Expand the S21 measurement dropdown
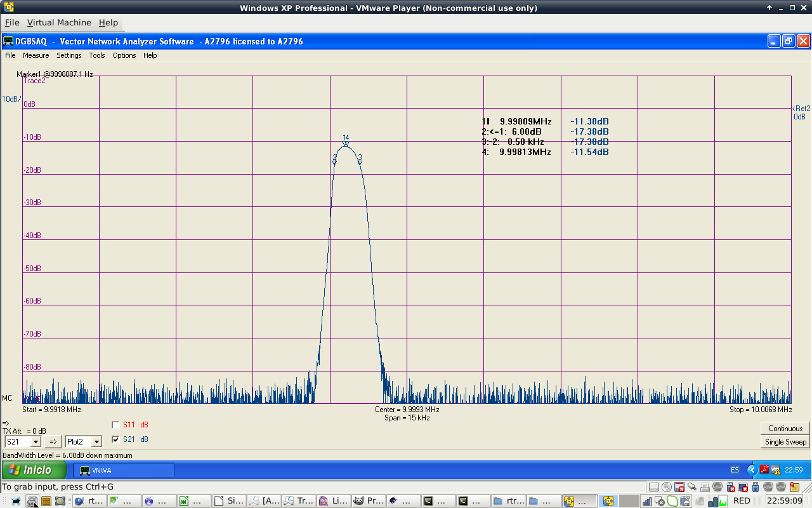Screen dimensions: 812x508 [36, 441]
